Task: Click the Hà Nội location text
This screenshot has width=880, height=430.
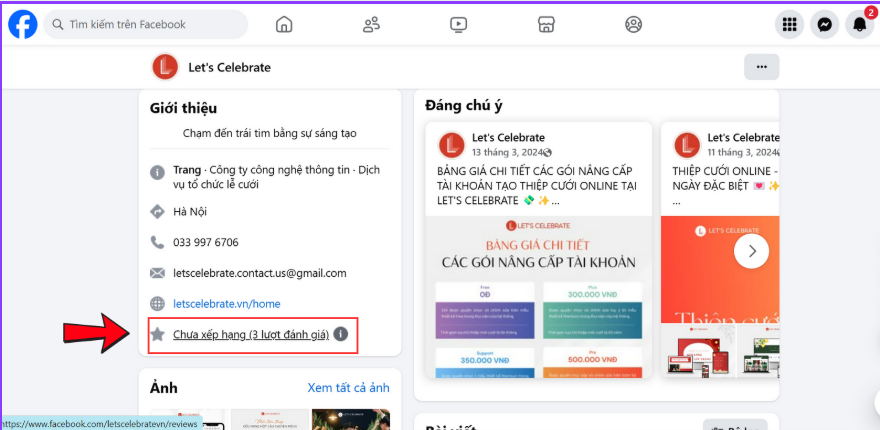Action: [x=190, y=212]
